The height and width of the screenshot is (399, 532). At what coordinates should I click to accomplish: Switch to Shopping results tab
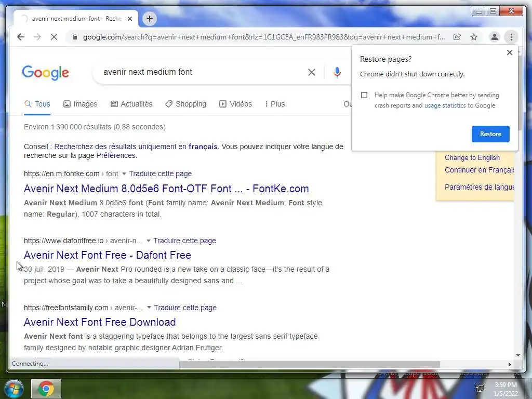pyautogui.click(x=186, y=104)
